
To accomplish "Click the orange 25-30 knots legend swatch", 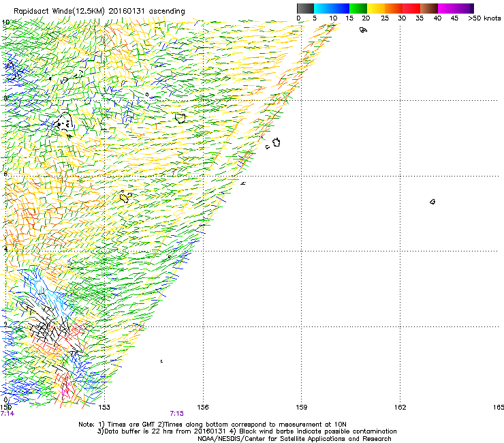I will [x=394, y=8].
